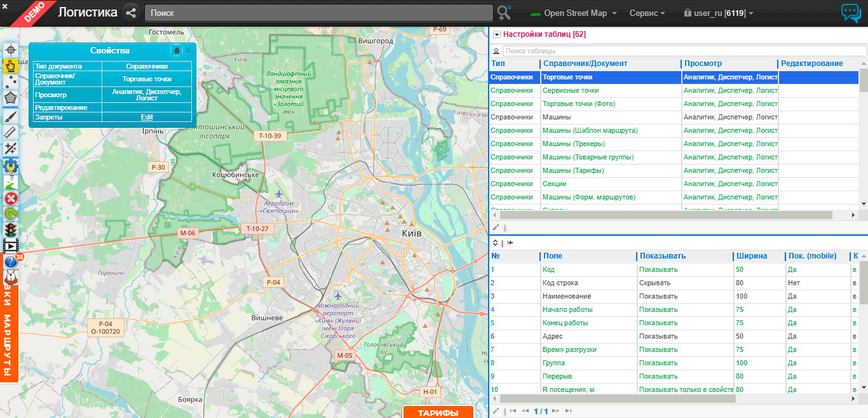Click the Поиск таблицы search field
Viewport: 868px width, 418px height.
click(x=684, y=51)
